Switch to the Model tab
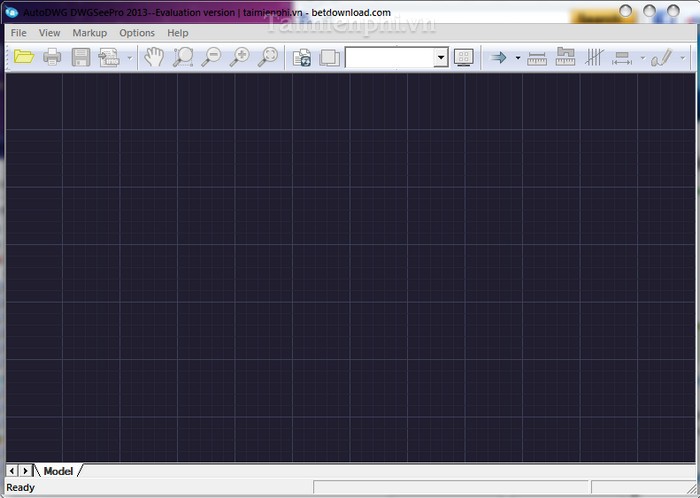 click(x=58, y=471)
